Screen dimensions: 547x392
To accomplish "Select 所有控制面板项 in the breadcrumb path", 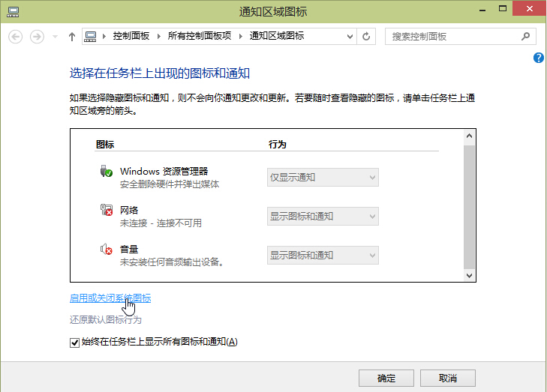I will (199, 36).
